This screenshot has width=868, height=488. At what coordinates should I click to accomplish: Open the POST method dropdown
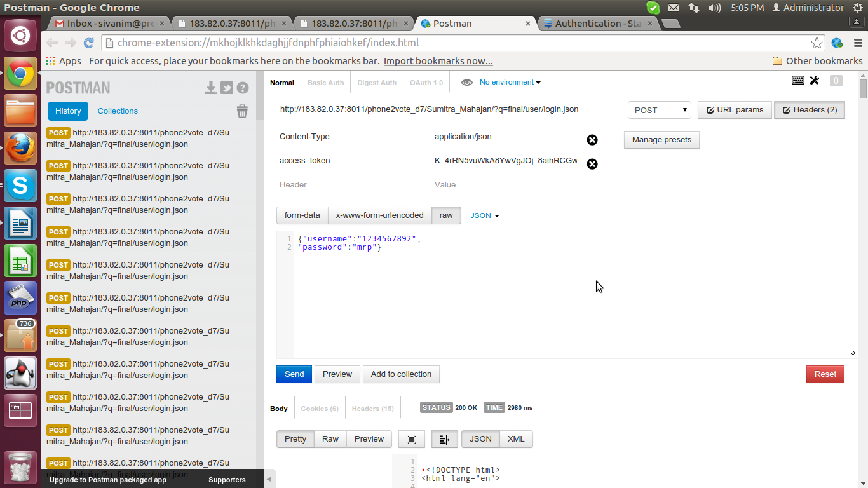[x=659, y=109]
